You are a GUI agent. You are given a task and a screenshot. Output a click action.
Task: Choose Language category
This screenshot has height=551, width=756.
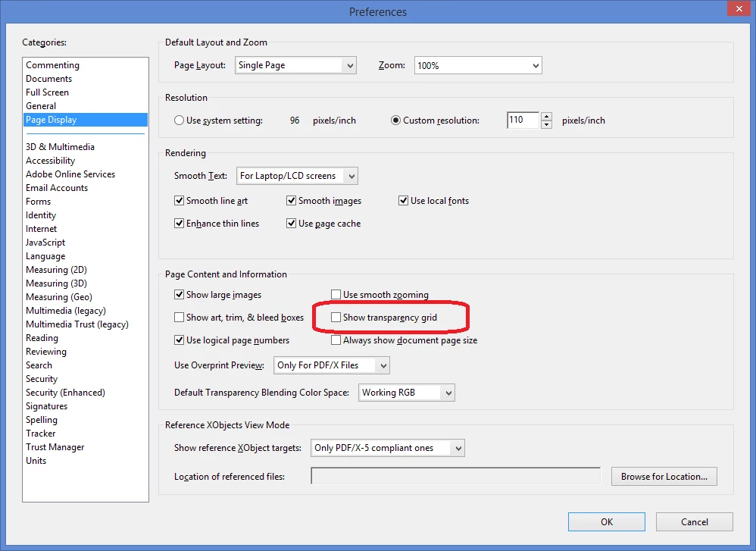[x=45, y=256]
